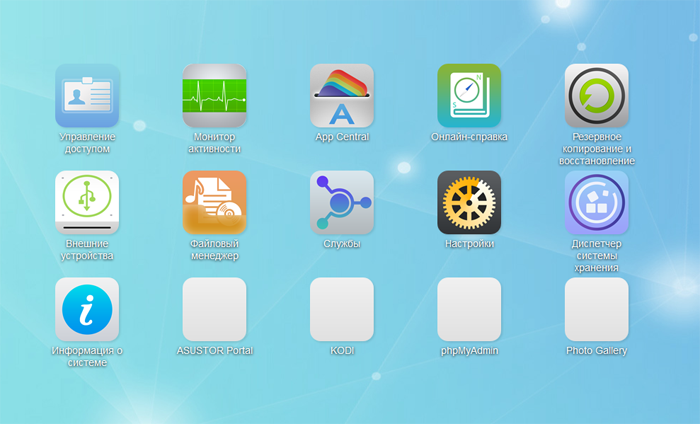Launch the Монитор активности heartbeat icon
This screenshot has height=424, width=700.
(214, 96)
